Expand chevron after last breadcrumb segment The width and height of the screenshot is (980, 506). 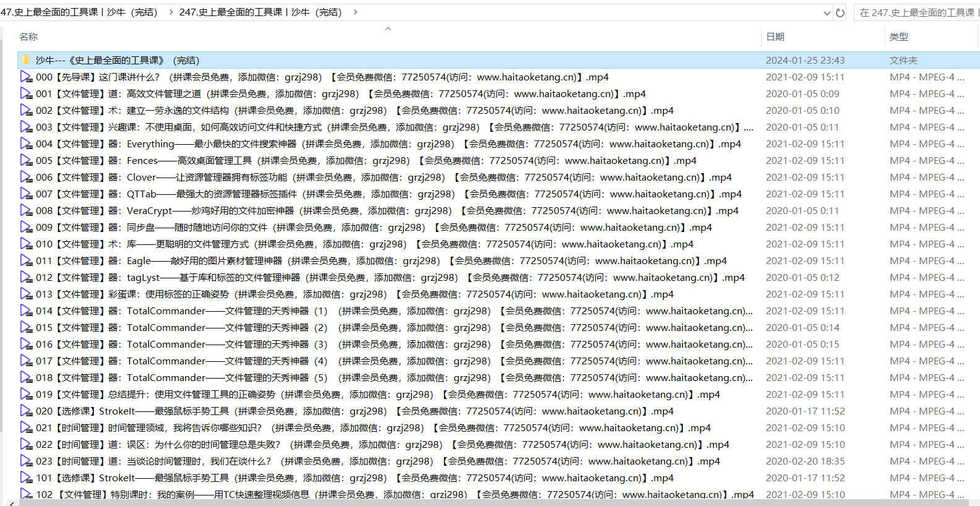coord(355,12)
